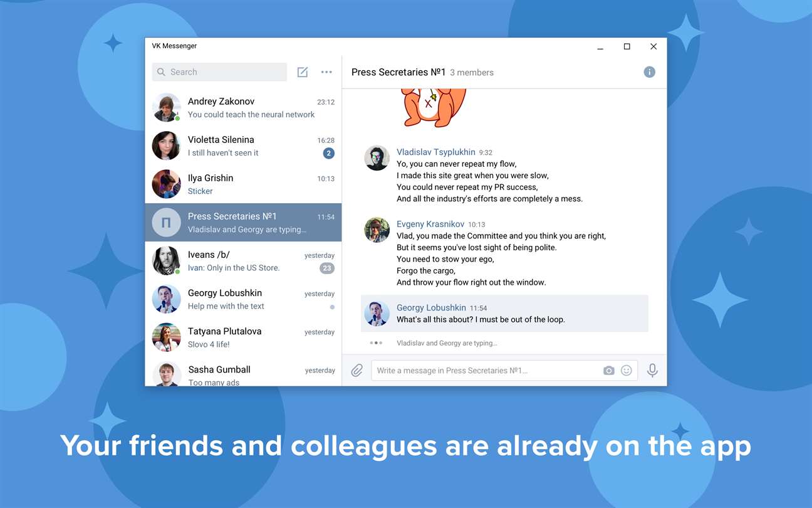The width and height of the screenshot is (812, 508).
Task: Click the compose new message icon
Action: tap(303, 72)
